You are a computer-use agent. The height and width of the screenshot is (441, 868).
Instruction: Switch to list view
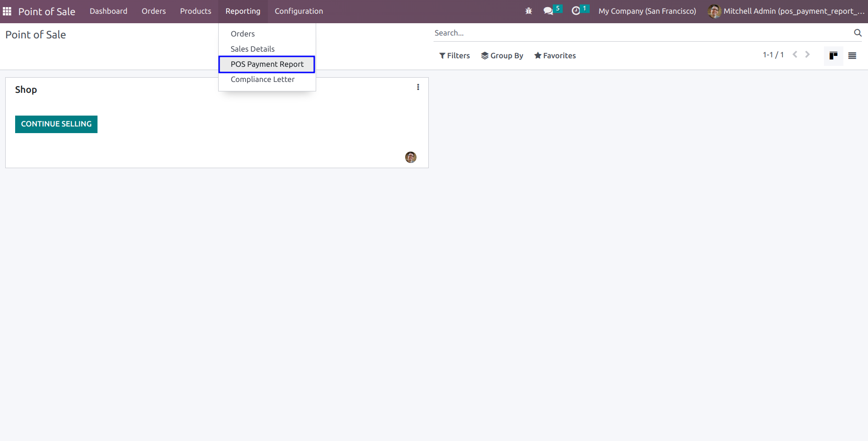(852, 56)
